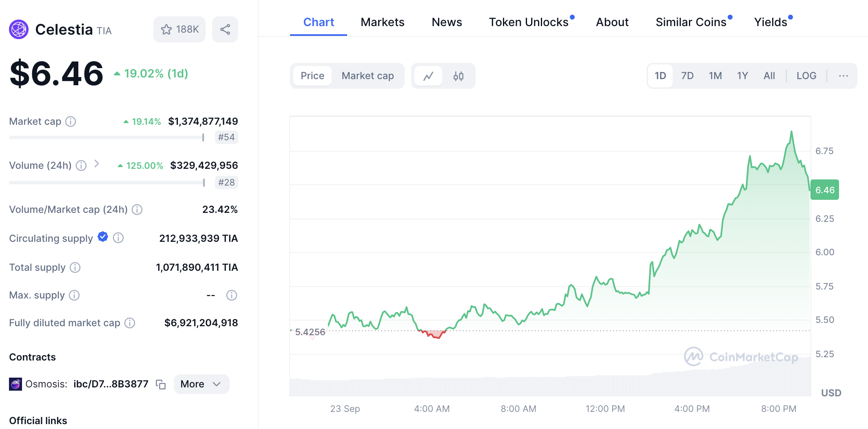Switch to the Chart tab
This screenshot has height=429, width=868.
click(319, 22)
